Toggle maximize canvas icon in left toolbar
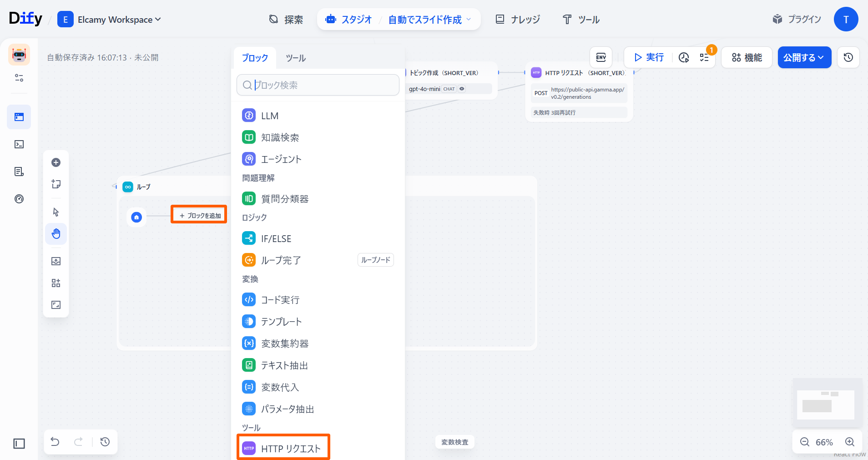The image size is (868, 460). 56,305
